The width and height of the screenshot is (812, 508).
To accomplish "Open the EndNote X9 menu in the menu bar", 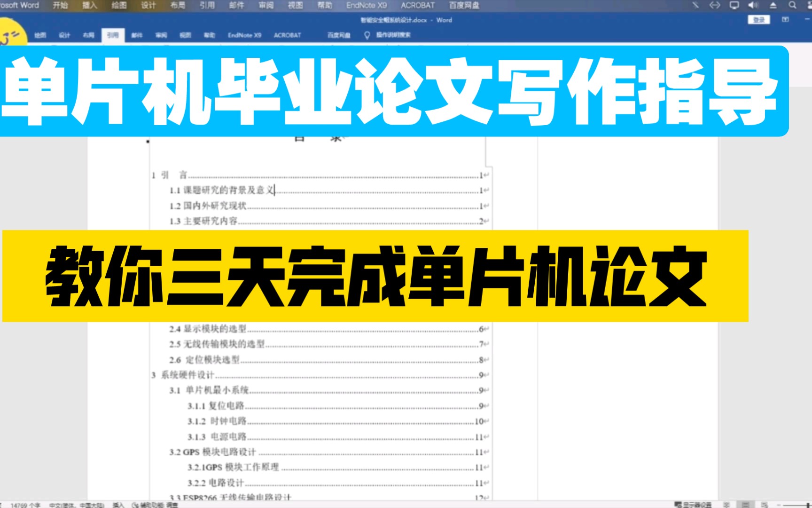I will tap(367, 5).
